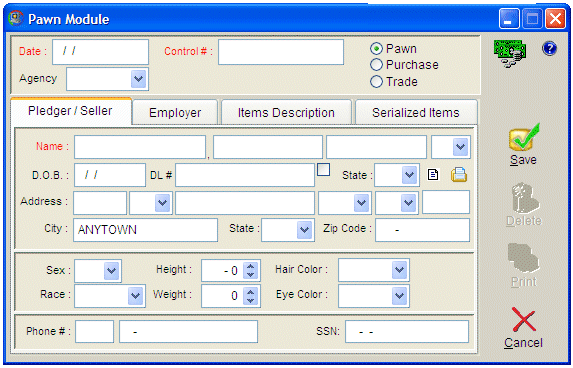573x368 pixels.
Task: Select the Pawn radio button
Action: click(x=376, y=49)
